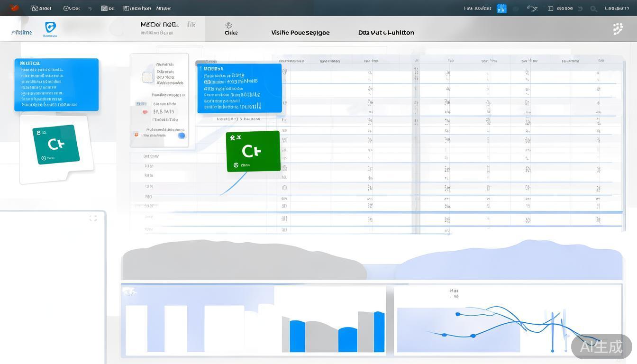637x364 pixels.
Task: Click the blue tooltip card over the table
Action: (x=239, y=89)
